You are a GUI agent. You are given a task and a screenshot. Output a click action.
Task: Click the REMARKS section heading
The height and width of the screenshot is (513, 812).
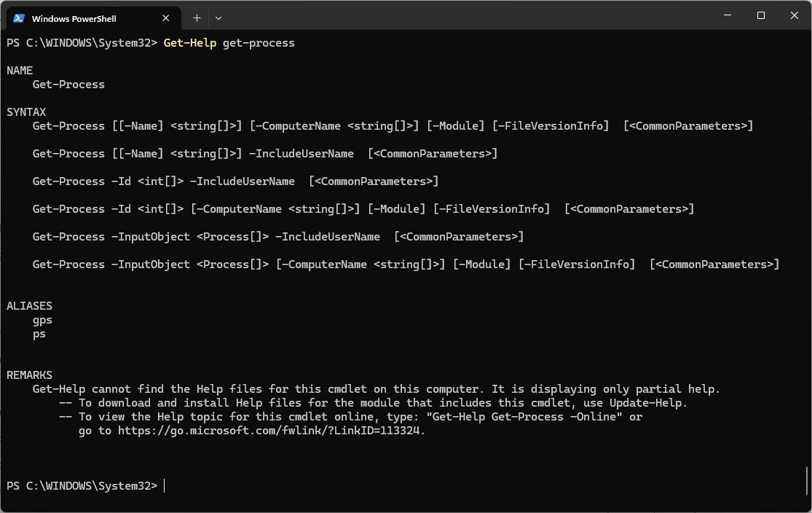[x=28, y=375]
